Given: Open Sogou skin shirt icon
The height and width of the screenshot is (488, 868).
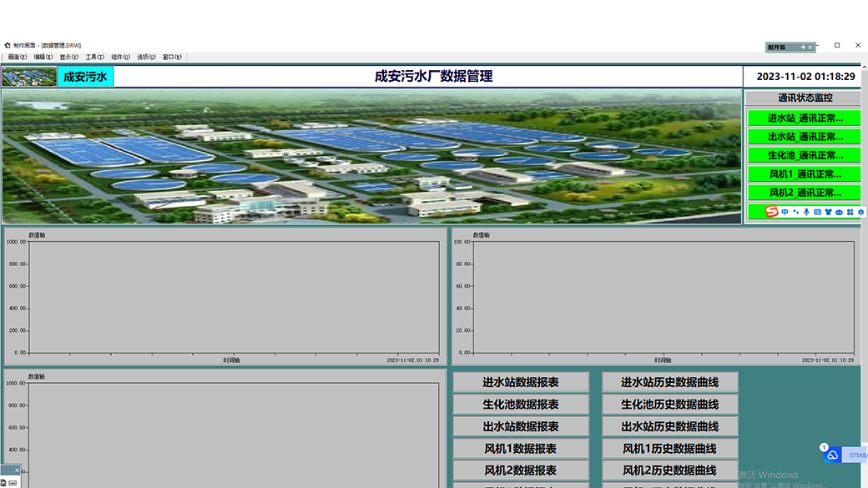Looking at the screenshot, I should pyautogui.click(x=828, y=212).
